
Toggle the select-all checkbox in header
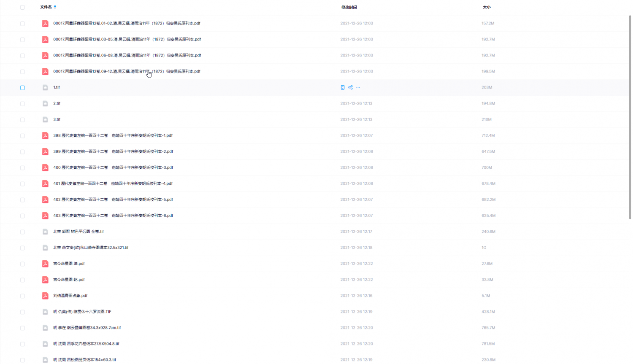click(22, 7)
